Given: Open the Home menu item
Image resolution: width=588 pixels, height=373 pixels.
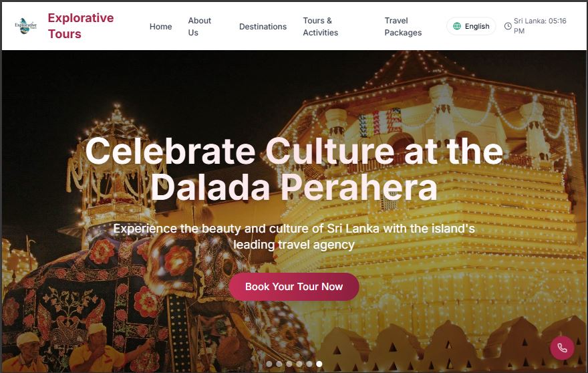Looking at the screenshot, I should pos(160,27).
